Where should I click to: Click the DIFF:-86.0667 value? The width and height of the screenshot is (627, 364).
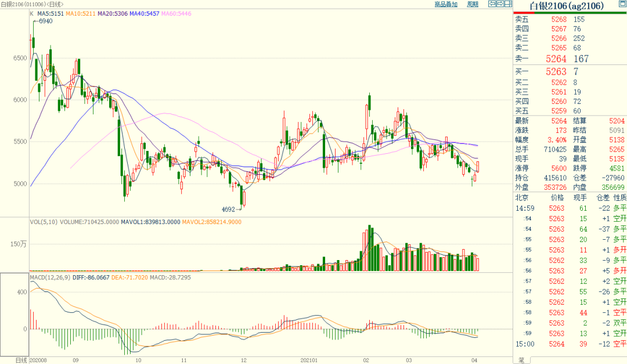click(x=91, y=277)
